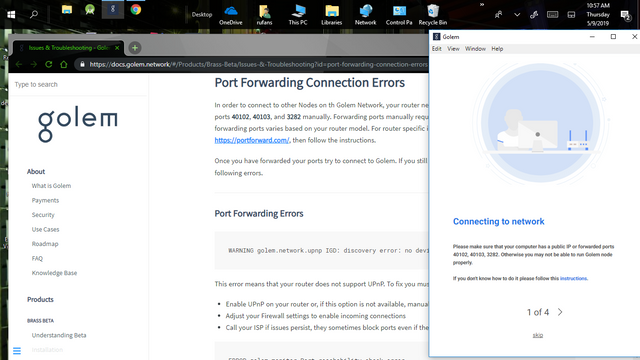Image resolution: width=640 pixels, height=360 pixels.
Task: Click the Products sidebar section heading
Action: click(40, 299)
